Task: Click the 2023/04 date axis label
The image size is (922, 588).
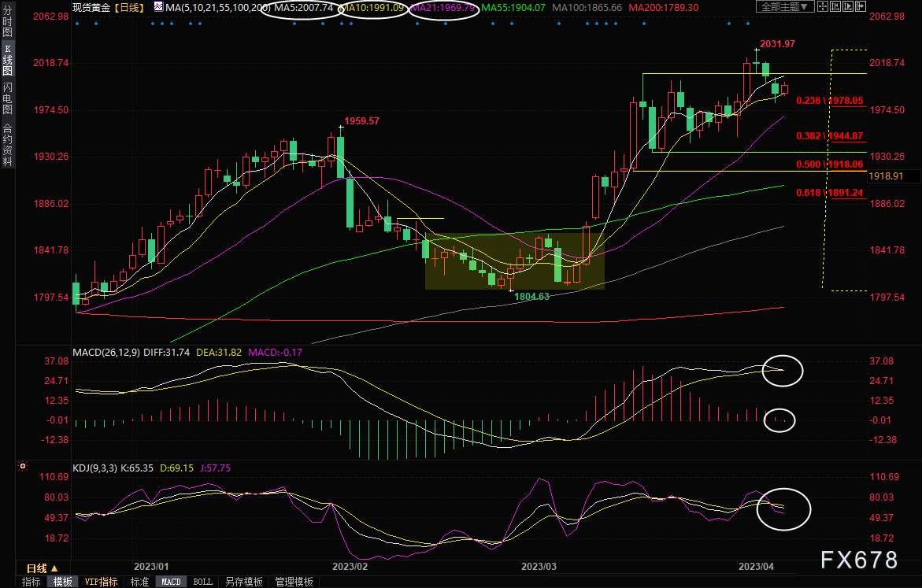Action: click(756, 566)
